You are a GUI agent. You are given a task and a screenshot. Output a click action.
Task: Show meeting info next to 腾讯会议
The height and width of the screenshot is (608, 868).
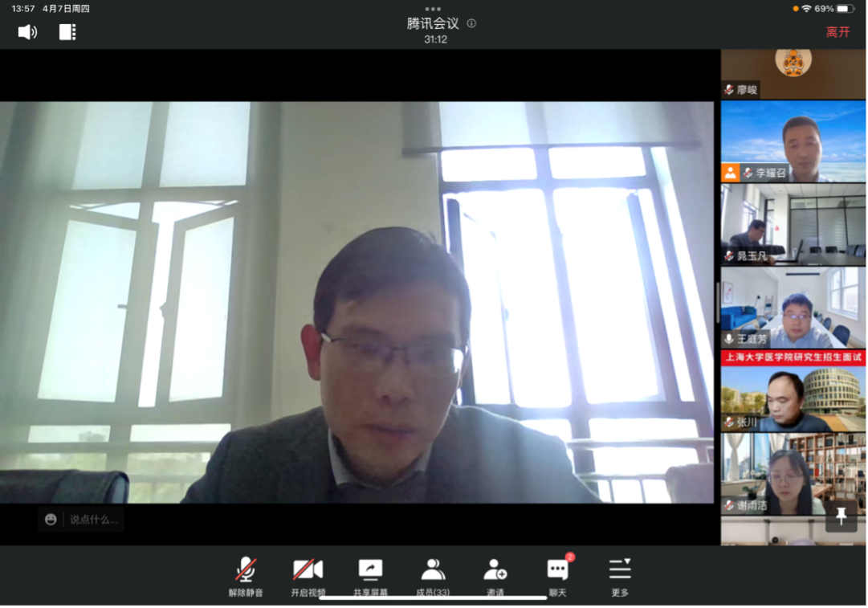471,23
